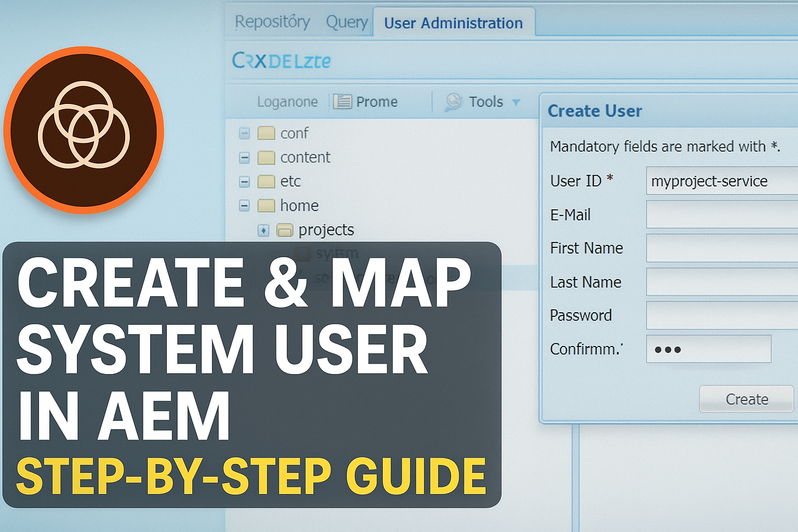
Task: Select the home tree item
Action: pos(299,206)
